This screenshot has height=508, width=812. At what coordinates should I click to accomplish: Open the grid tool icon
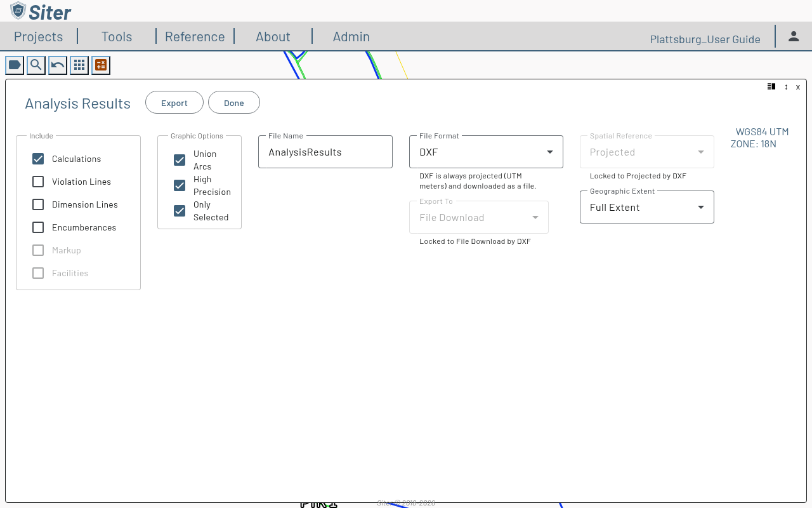79,65
